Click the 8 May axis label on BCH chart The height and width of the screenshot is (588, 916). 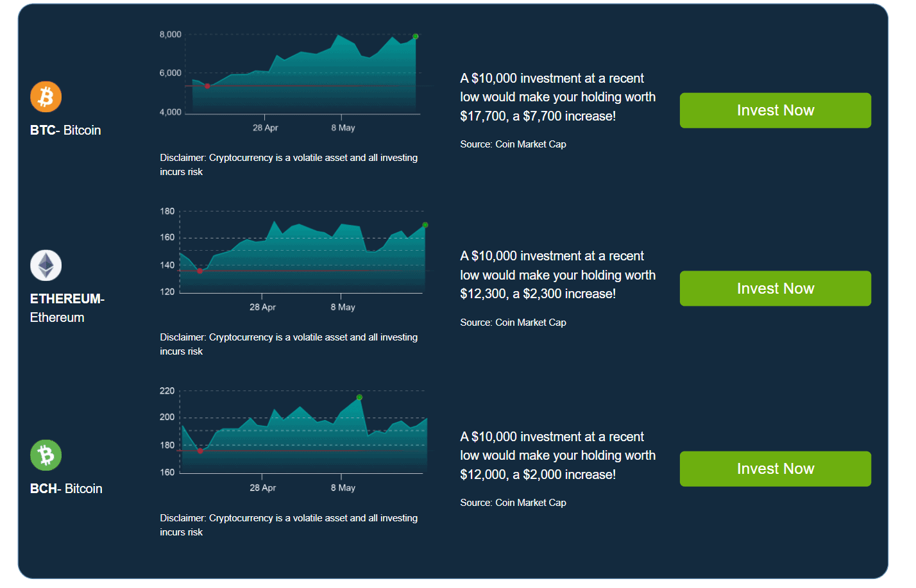(343, 487)
